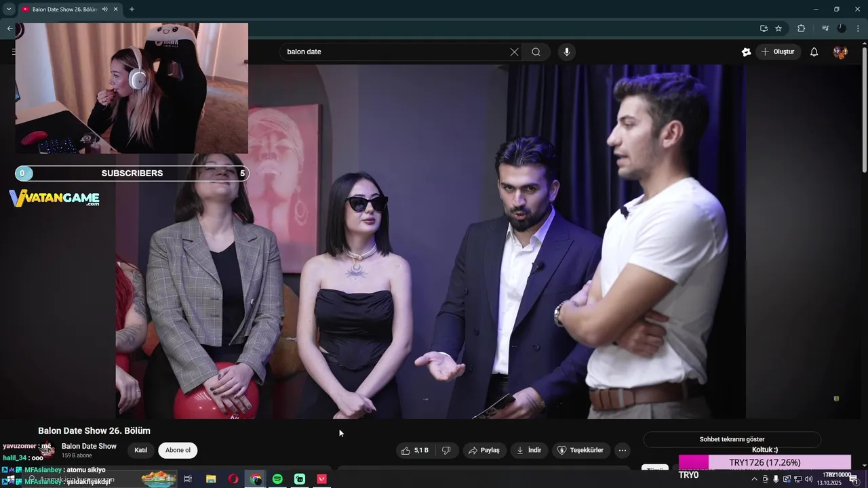The height and width of the screenshot is (488, 868).
Task: Click the taskbar weather widget thumbnail
Action: (159, 479)
